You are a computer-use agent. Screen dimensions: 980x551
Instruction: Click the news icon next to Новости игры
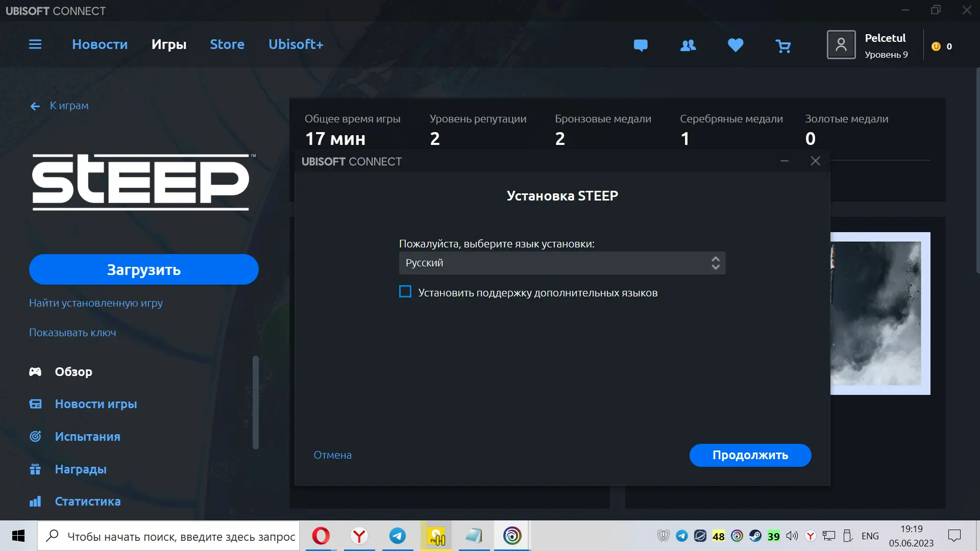35,404
